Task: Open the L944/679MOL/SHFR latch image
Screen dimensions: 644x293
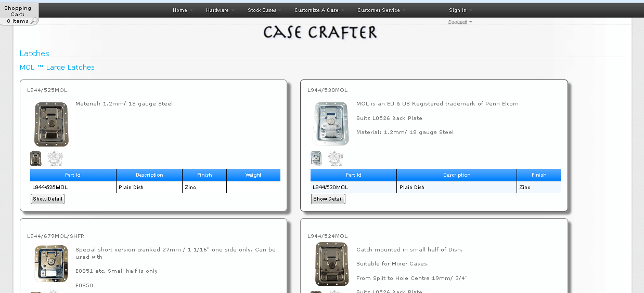Action: pos(51,263)
